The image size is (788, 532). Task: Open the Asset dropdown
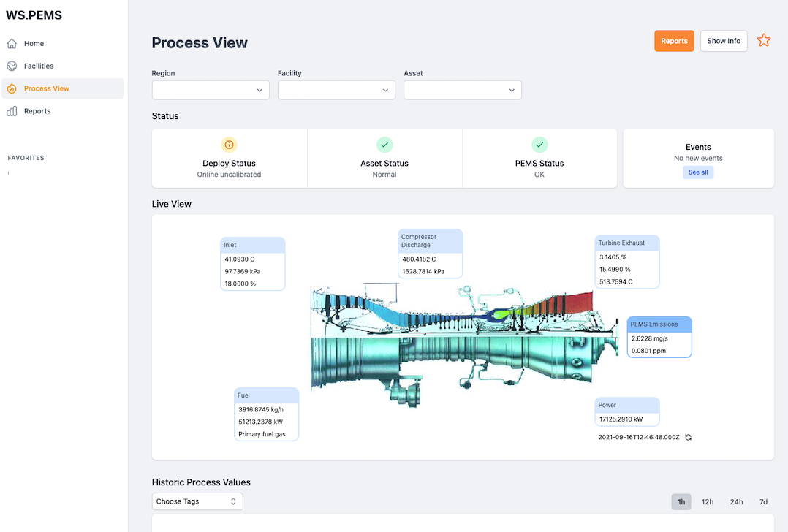tap(463, 90)
